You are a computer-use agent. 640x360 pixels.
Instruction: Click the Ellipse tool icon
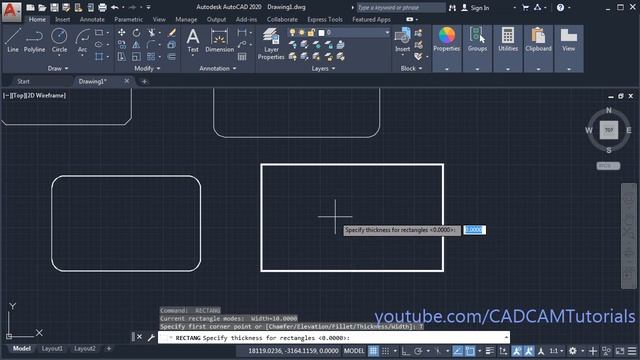(99, 44)
